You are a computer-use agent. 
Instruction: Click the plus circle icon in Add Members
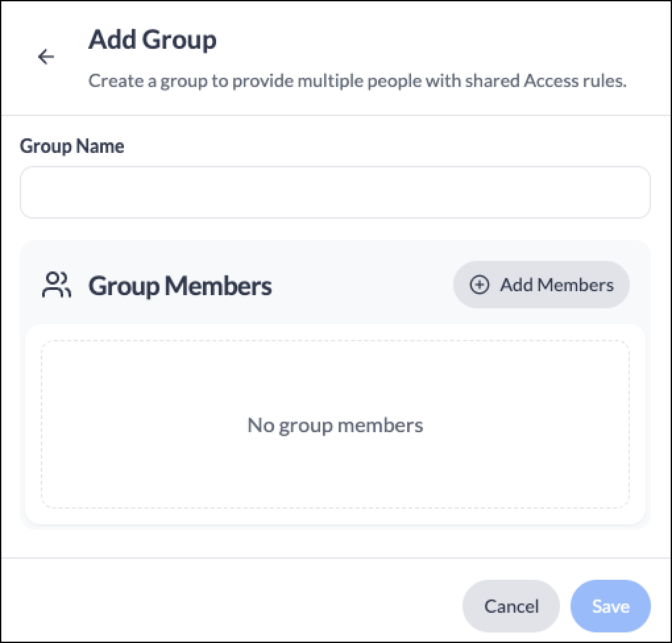479,285
